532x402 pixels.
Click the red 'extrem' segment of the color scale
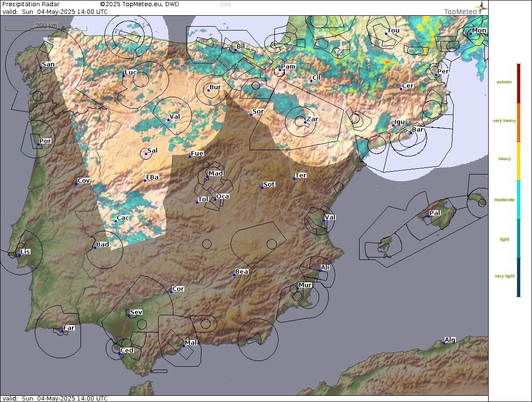[519, 83]
